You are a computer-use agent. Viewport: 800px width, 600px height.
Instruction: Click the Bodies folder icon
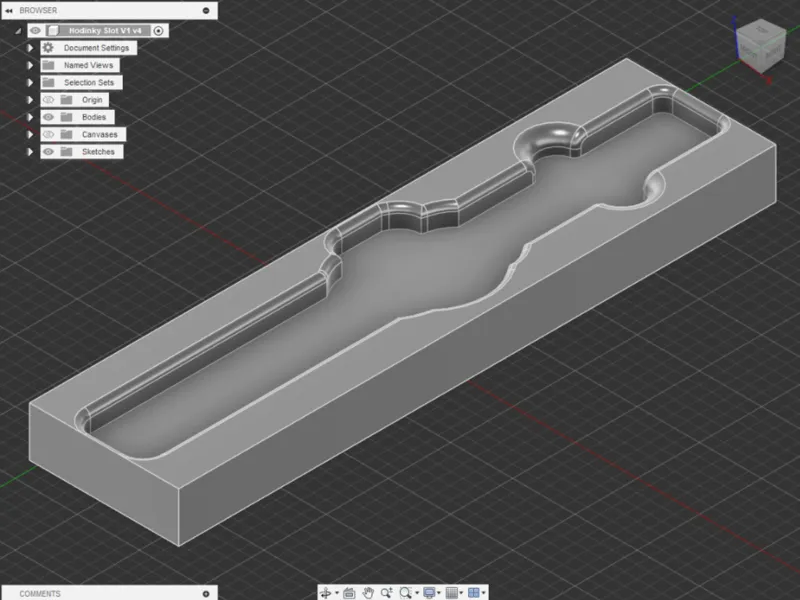(x=66, y=117)
